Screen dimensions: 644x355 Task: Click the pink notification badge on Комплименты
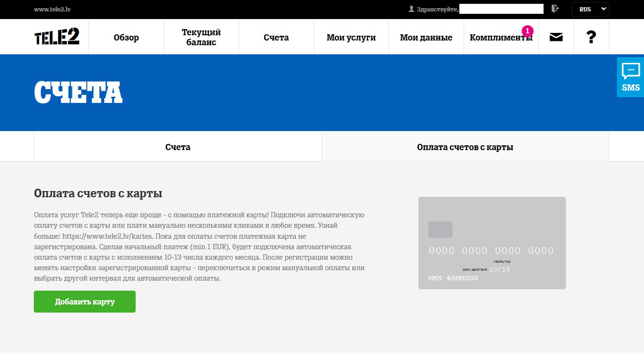pyautogui.click(x=527, y=31)
